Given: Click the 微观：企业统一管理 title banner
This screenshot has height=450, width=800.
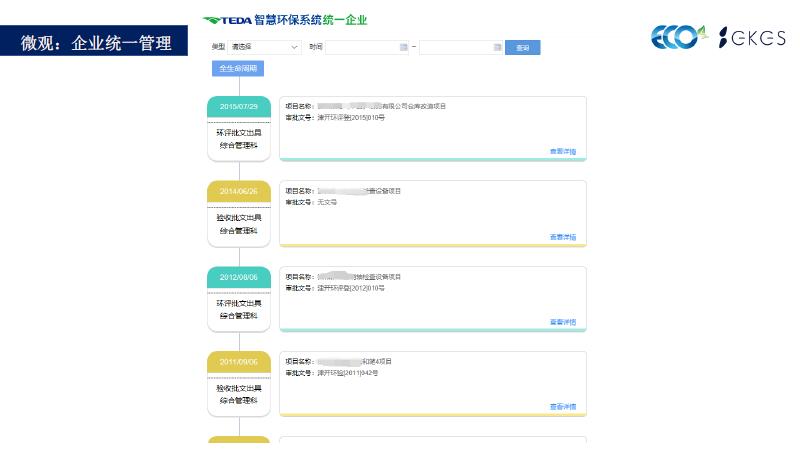Looking at the screenshot, I should point(94,43).
